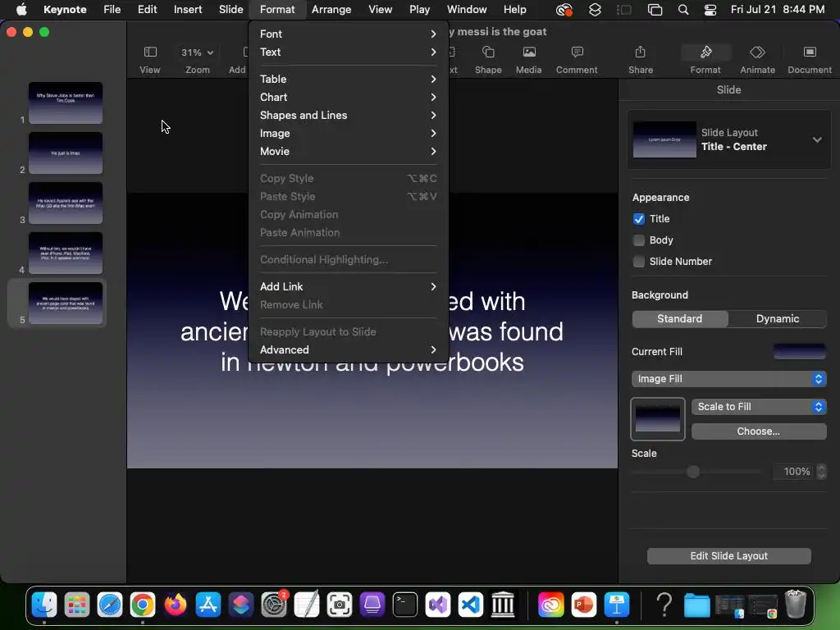Click the Choose... image button
This screenshot has width=840, height=630.
(x=759, y=431)
